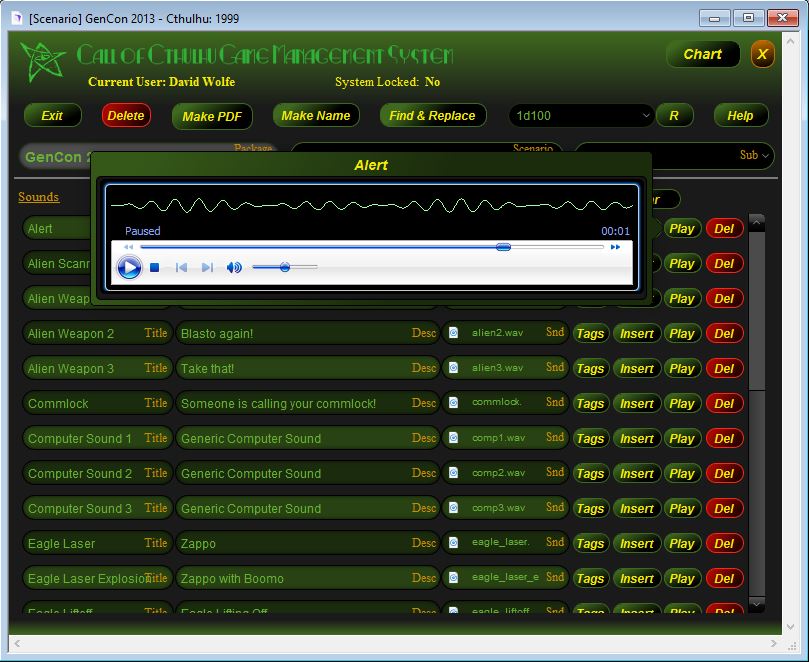Screen dimensions: 809x662
Task: Click the alien2.wav sound file icon
Action: [x=454, y=333]
